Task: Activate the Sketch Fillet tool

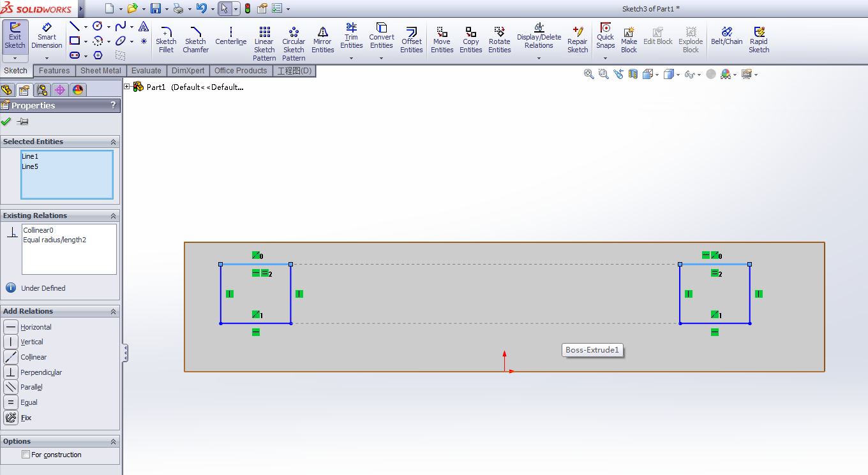Action: point(166,41)
